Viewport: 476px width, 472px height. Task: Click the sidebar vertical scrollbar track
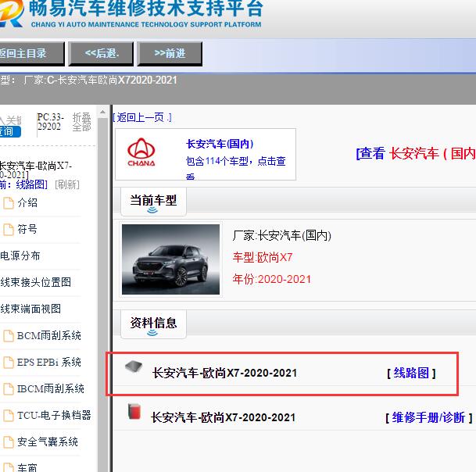(103, 295)
